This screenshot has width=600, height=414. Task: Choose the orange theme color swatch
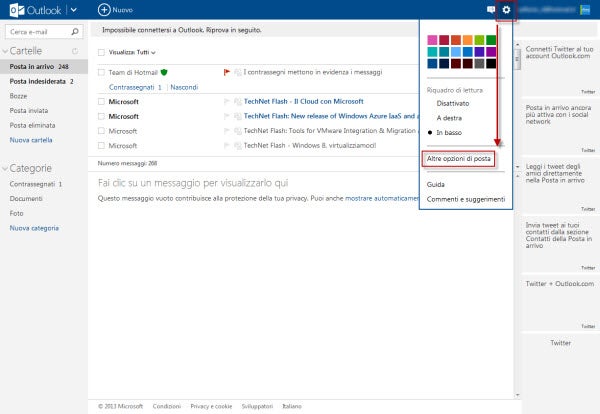point(468,40)
